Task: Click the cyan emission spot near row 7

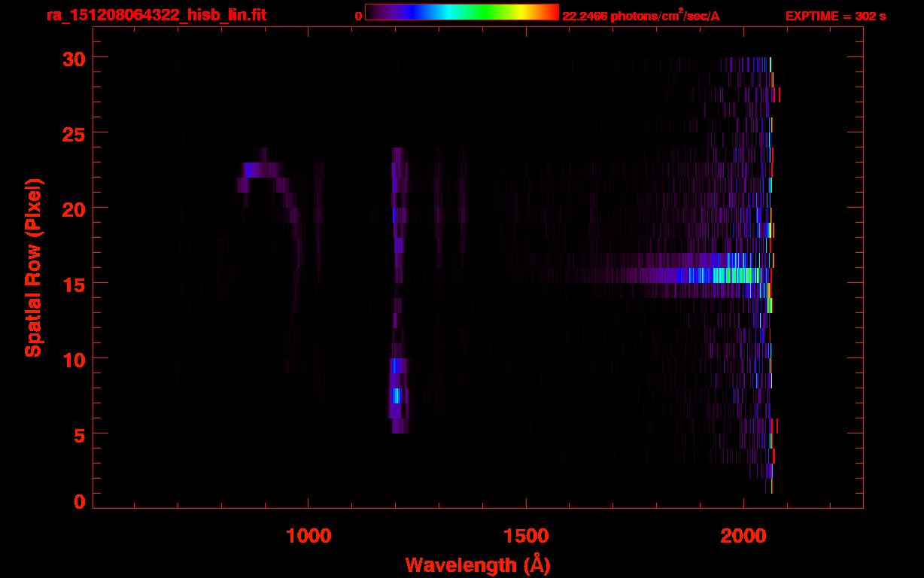Action: [x=397, y=395]
